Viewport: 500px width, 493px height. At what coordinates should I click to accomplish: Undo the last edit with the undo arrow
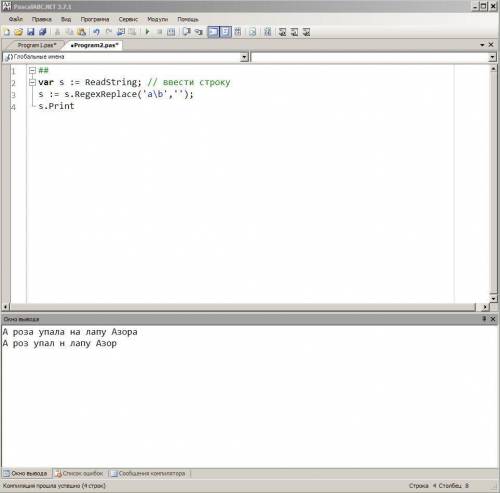point(96,32)
